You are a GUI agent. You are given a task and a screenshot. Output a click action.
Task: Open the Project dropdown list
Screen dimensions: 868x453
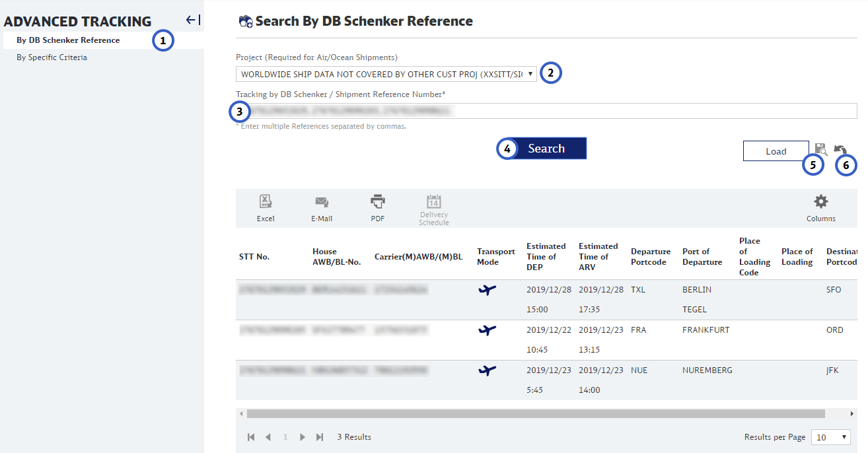[386, 74]
